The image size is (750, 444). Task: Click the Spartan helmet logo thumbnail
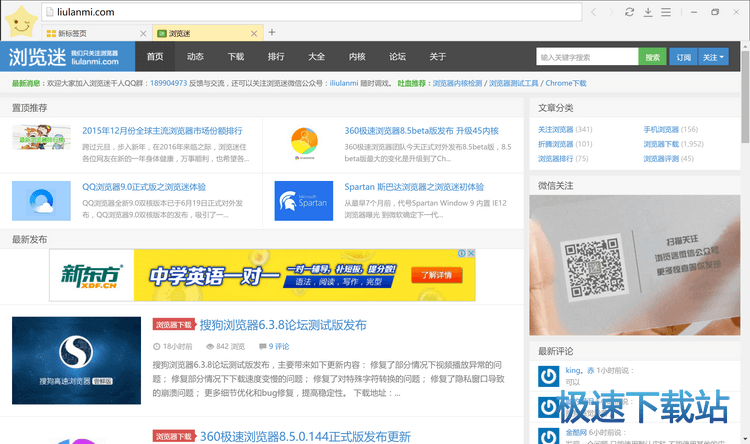click(x=304, y=200)
